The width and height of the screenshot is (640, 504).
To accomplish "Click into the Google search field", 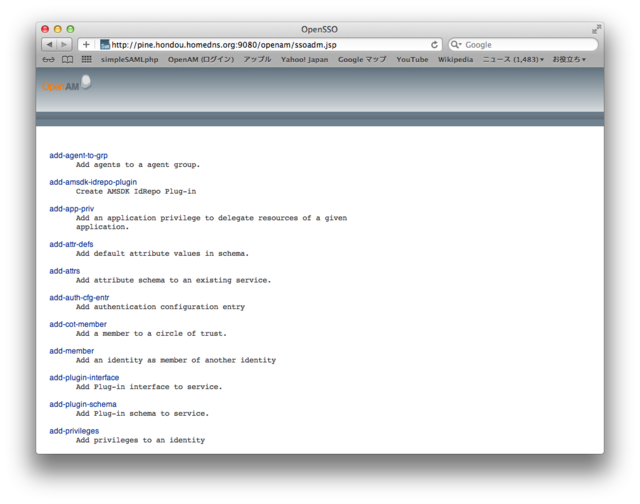I will coord(528,45).
